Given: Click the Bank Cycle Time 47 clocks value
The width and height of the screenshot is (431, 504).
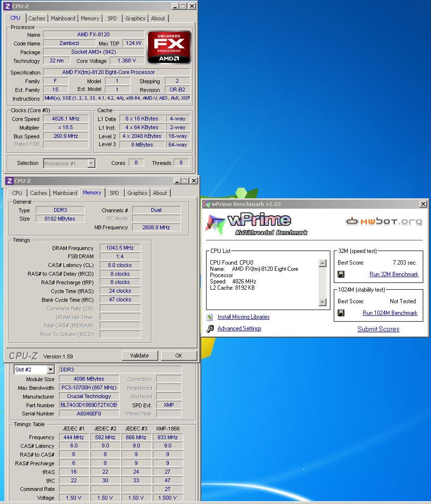Looking at the screenshot, I should [x=120, y=299].
